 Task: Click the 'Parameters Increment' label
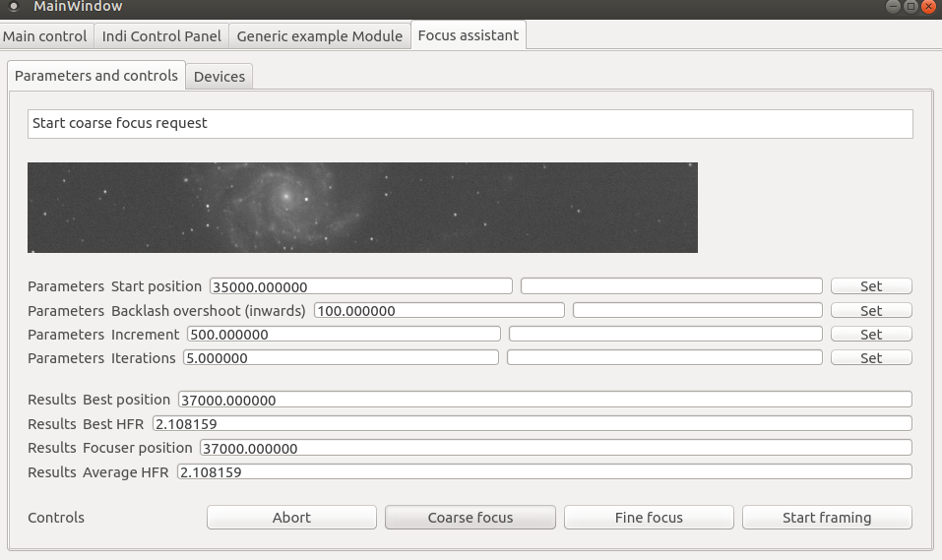click(103, 334)
